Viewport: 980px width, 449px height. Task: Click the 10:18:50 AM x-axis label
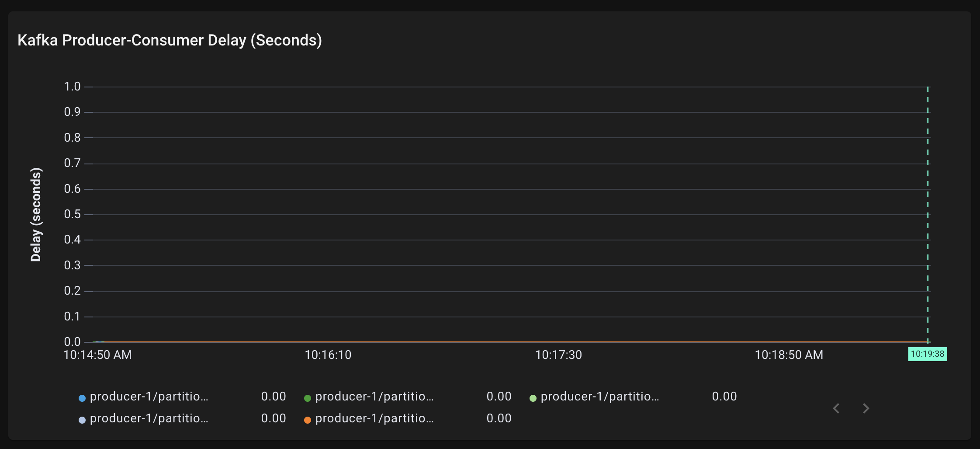click(789, 355)
